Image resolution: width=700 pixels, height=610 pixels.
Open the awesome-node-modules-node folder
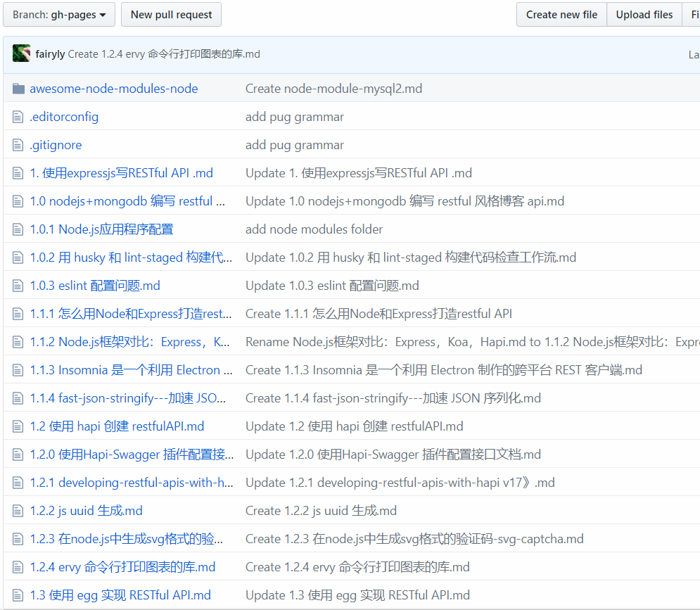[x=114, y=89]
